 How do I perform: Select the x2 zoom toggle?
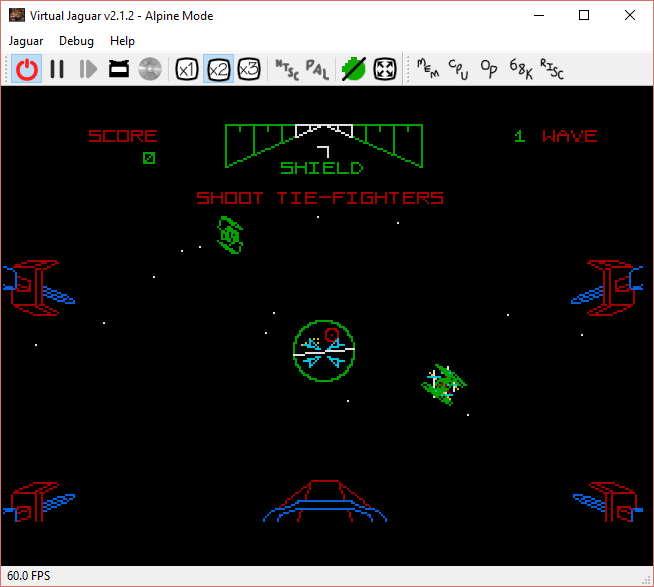click(218, 69)
